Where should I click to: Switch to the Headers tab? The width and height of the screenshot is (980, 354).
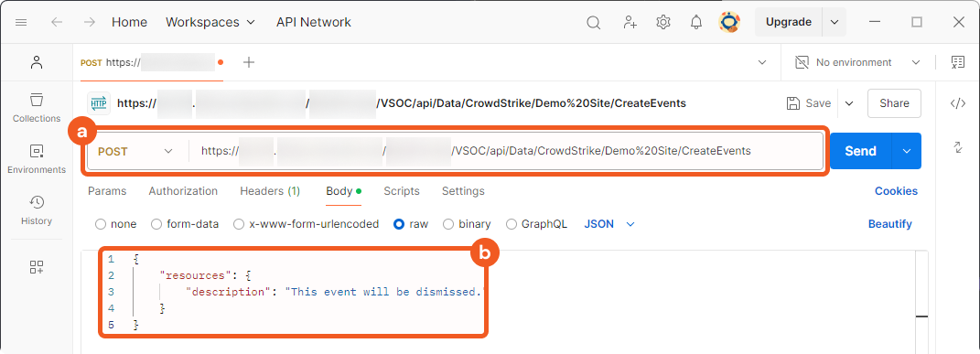tap(270, 191)
